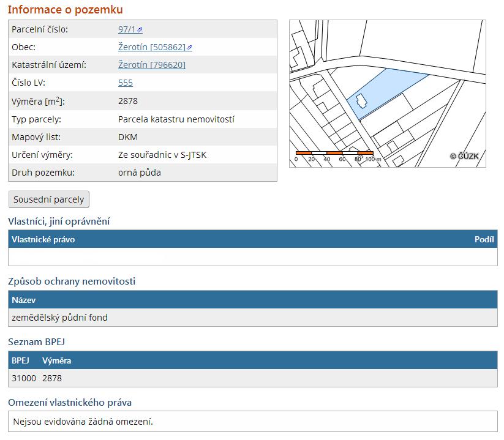Click Výměra column header in BPEJ table
This screenshot has height=440, width=504.
click(56, 360)
